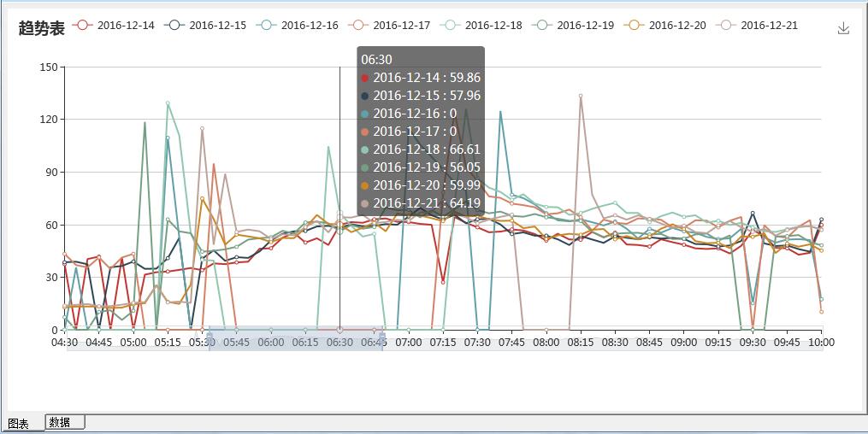Screen dimensions: 868x434
Task: Click the right data zoom slider handle
Action: (382, 337)
